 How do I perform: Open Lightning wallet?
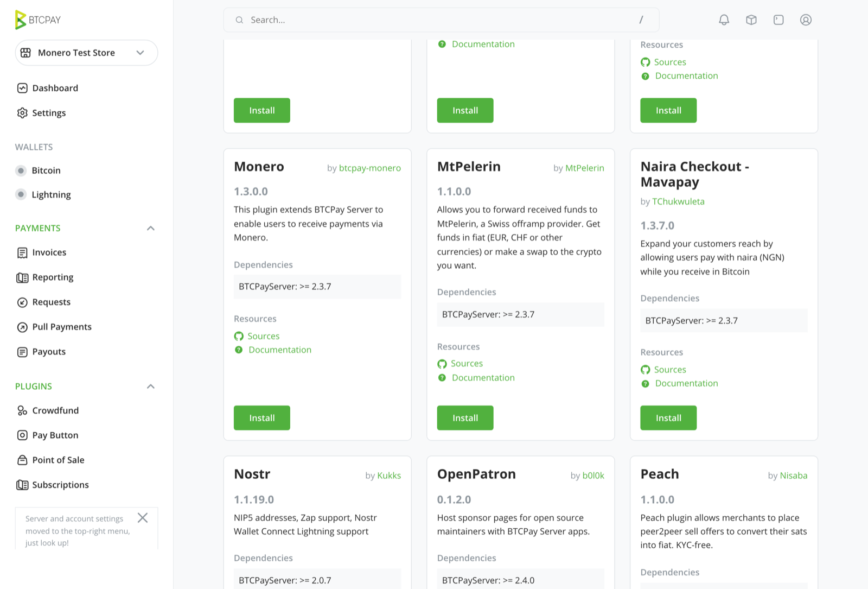(x=51, y=195)
